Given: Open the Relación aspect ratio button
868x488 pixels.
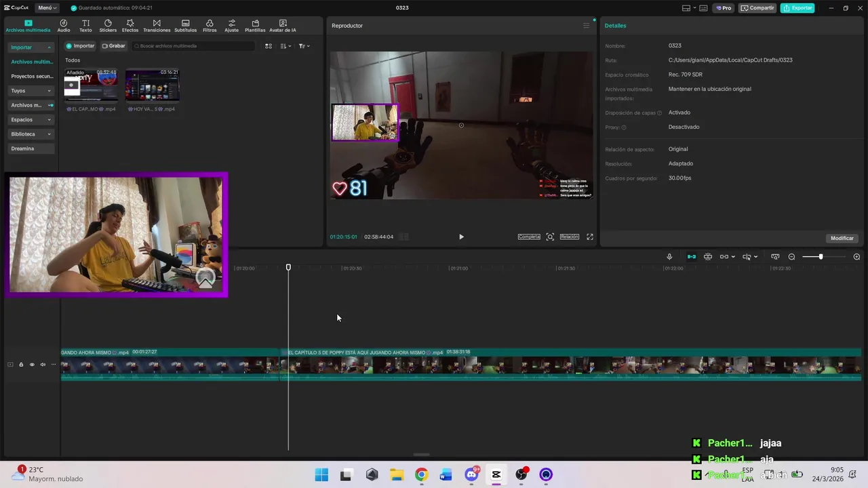Looking at the screenshot, I should pyautogui.click(x=570, y=237).
